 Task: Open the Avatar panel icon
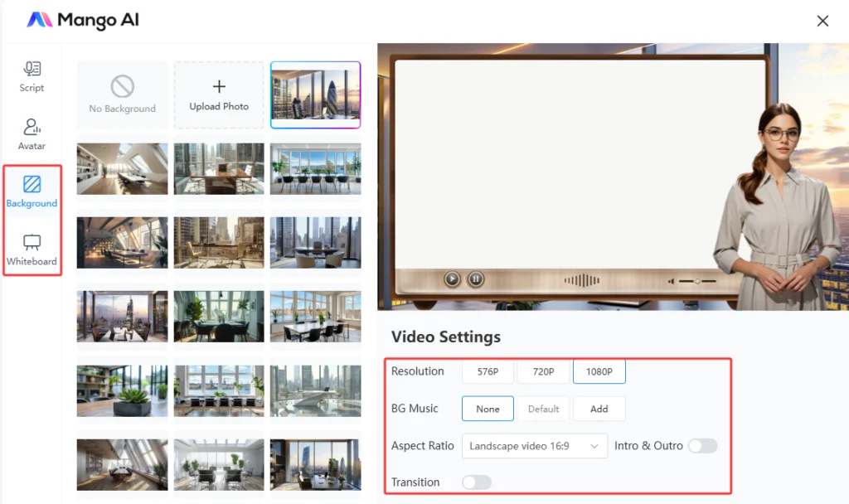32,128
